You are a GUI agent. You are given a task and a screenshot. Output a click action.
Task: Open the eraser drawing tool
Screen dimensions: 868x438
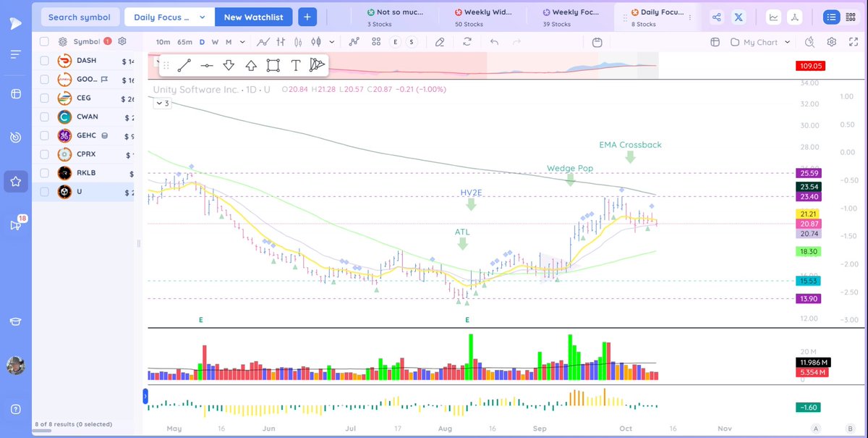click(440, 42)
